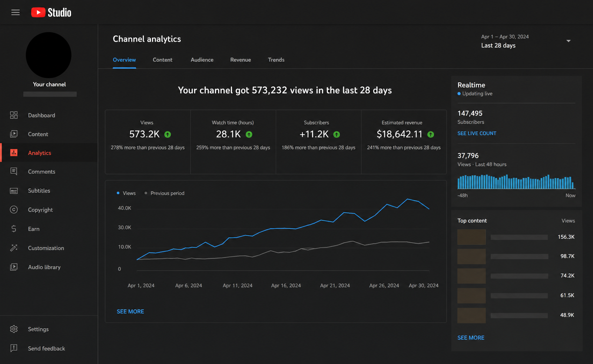The height and width of the screenshot is (364, 593).
Task: Click the Copyright circle icon
Action: (14, 210)
